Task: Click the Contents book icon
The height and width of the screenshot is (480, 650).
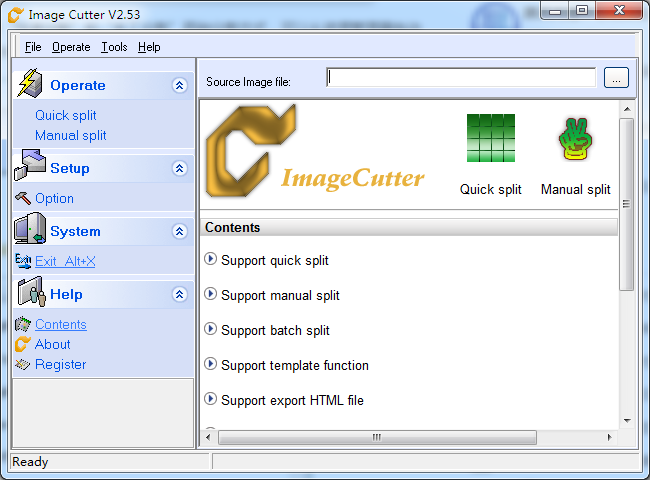Action: pyautogui.click(x=23, y=324)
